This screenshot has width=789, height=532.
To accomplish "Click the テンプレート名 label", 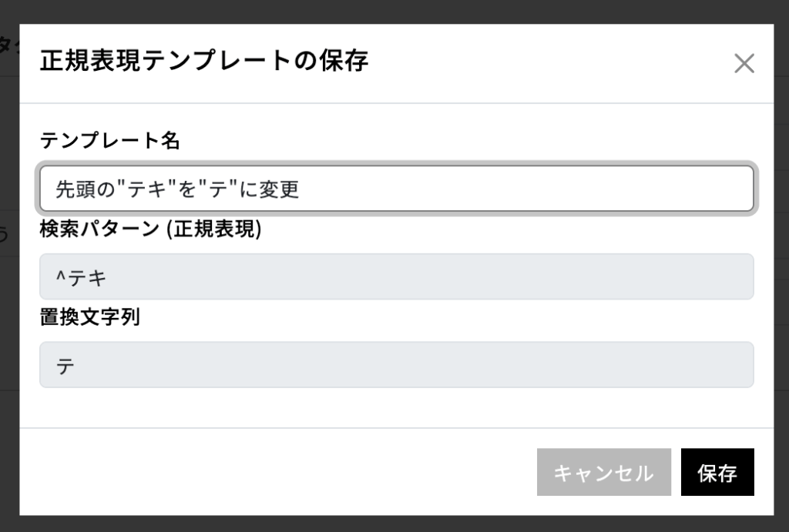I will pos(109,140).
